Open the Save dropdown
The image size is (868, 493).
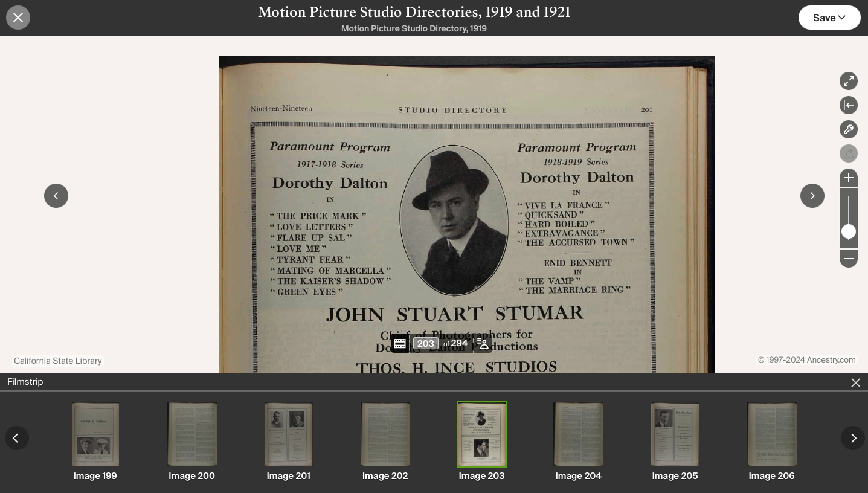click(x=829, y=17)
